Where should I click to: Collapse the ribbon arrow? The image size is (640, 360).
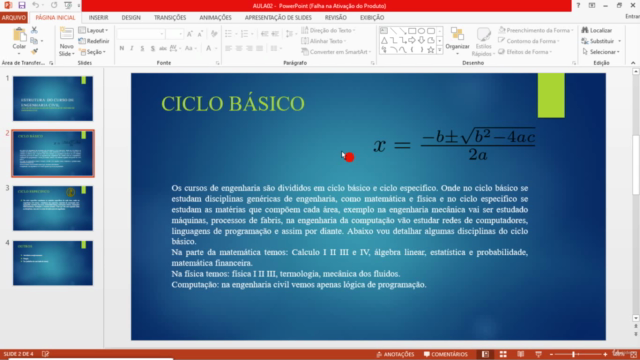click(633, 63)
